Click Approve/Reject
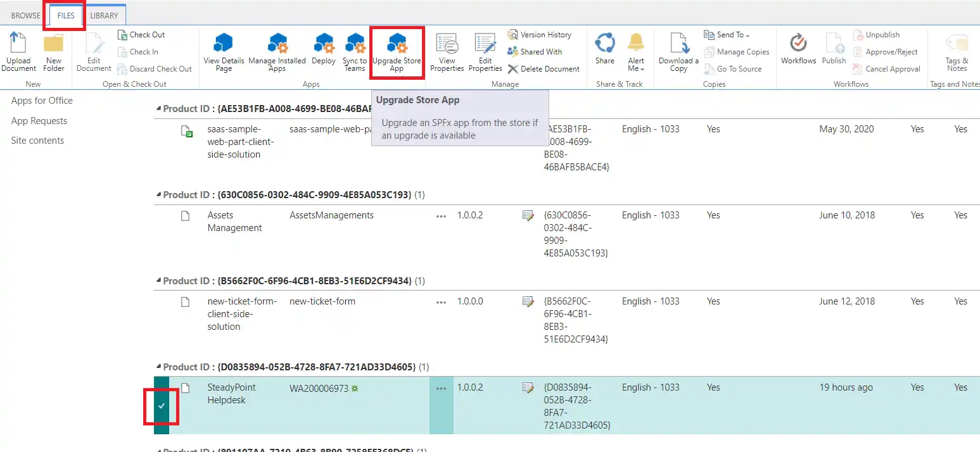The height and width of the screenshot is (452, 980). [x=886, y=52]
